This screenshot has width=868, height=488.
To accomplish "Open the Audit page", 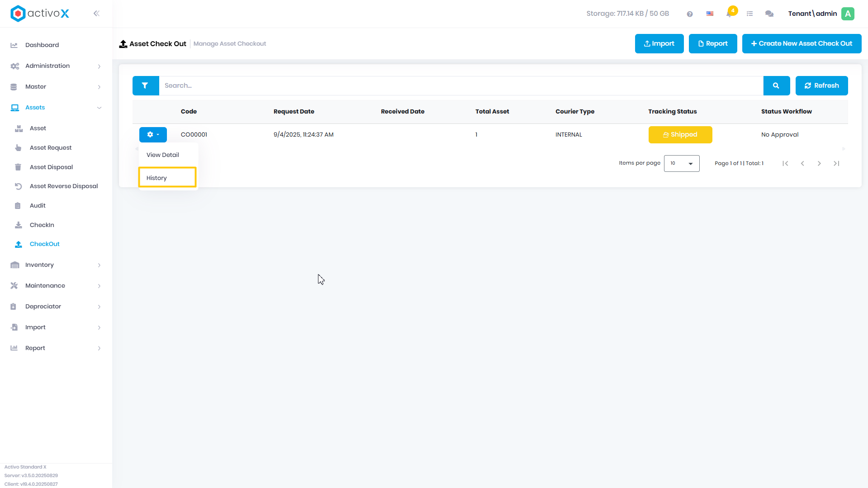I will 38,206.
